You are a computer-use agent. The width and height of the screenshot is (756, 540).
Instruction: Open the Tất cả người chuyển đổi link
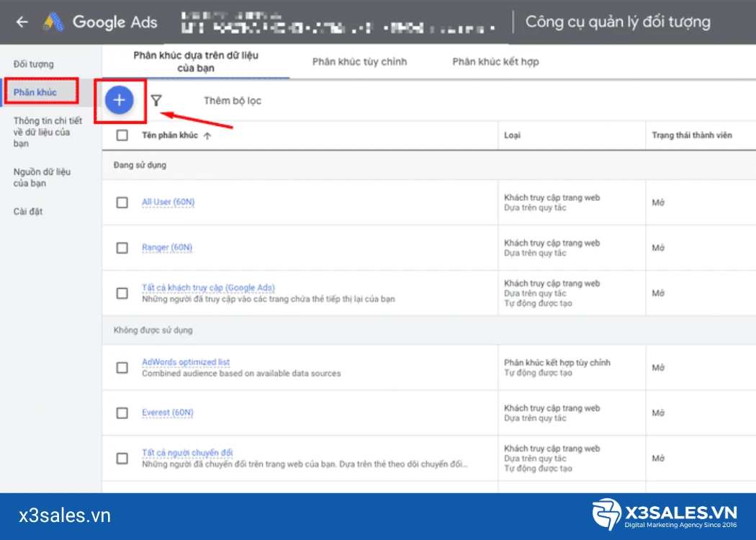(187, 453)
